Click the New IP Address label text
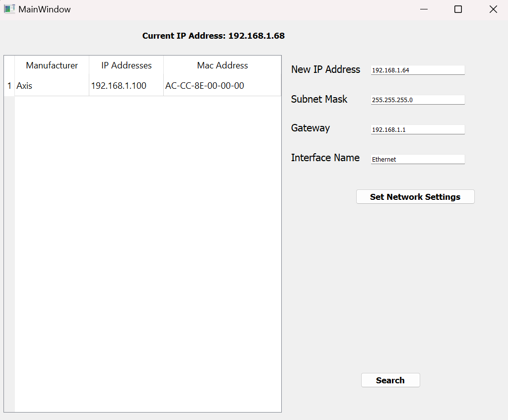 coord(325,69)
